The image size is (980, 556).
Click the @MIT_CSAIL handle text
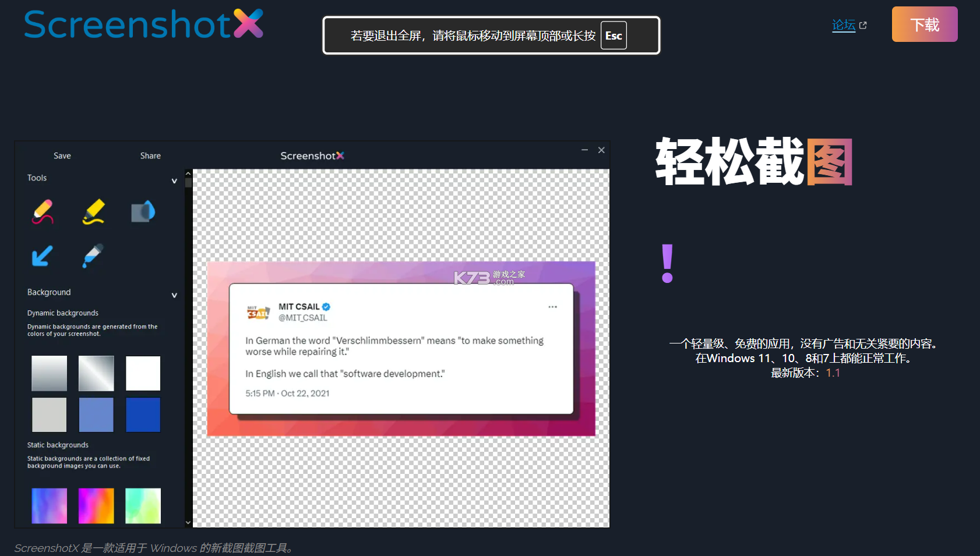302,318
